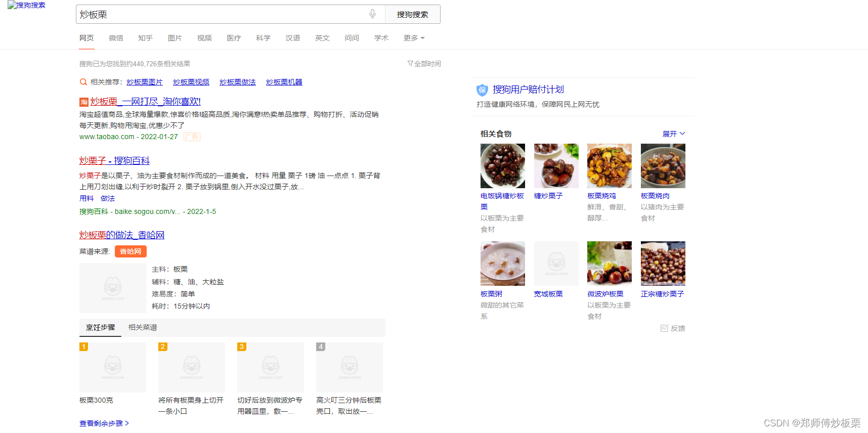Image resolution: width=868 pixels, height=433 pixels.
Task: Expand the 相关食物 list with 展开
Action: click(x=674, y=134)
